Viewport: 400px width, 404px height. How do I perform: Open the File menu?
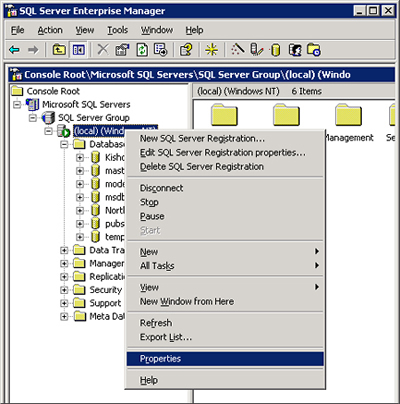pyautogui.click(x=18, y=30)
